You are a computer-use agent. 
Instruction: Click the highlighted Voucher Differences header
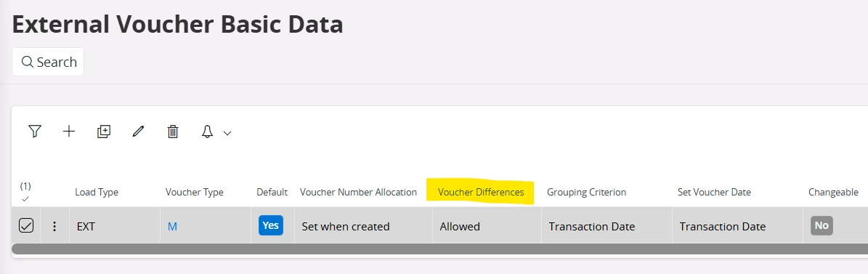tap(481, 192)
